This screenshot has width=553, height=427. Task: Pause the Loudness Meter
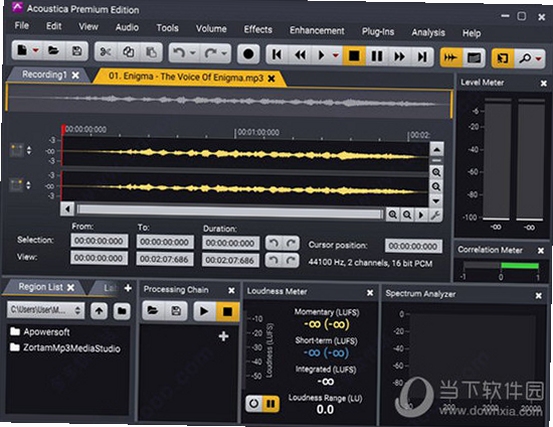(271, 403)
